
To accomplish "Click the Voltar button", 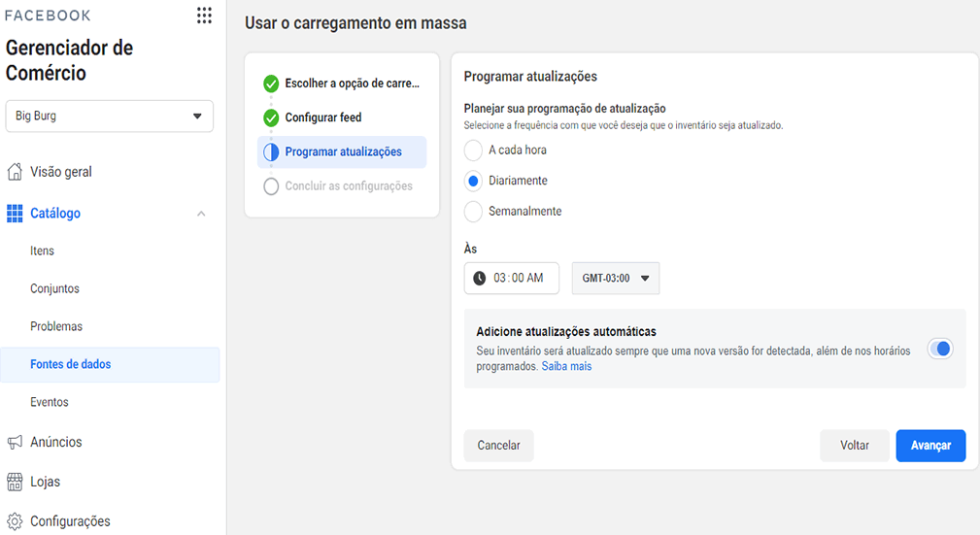I will (x=855, y=446).
